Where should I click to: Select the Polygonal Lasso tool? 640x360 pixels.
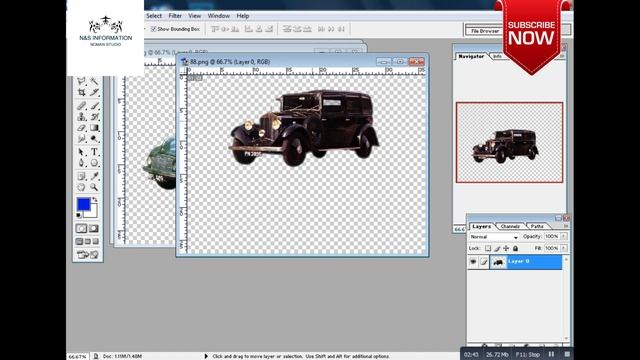pos(81,81)
